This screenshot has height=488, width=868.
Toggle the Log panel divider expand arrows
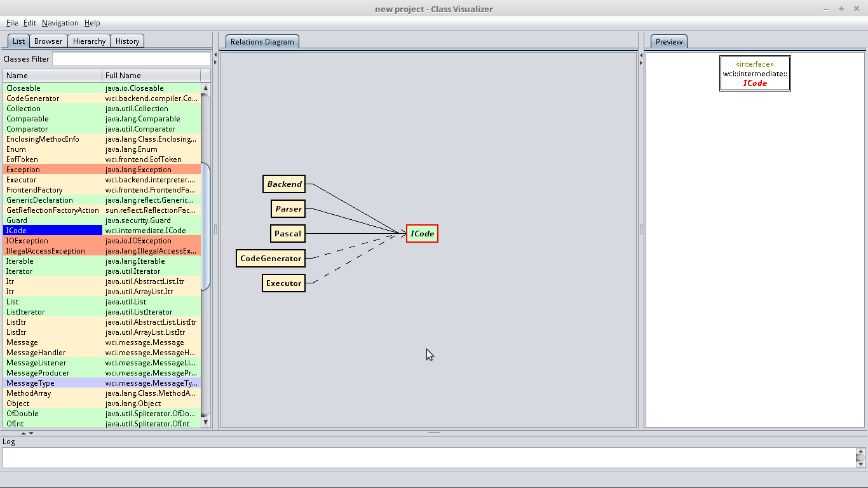(27, 433)
